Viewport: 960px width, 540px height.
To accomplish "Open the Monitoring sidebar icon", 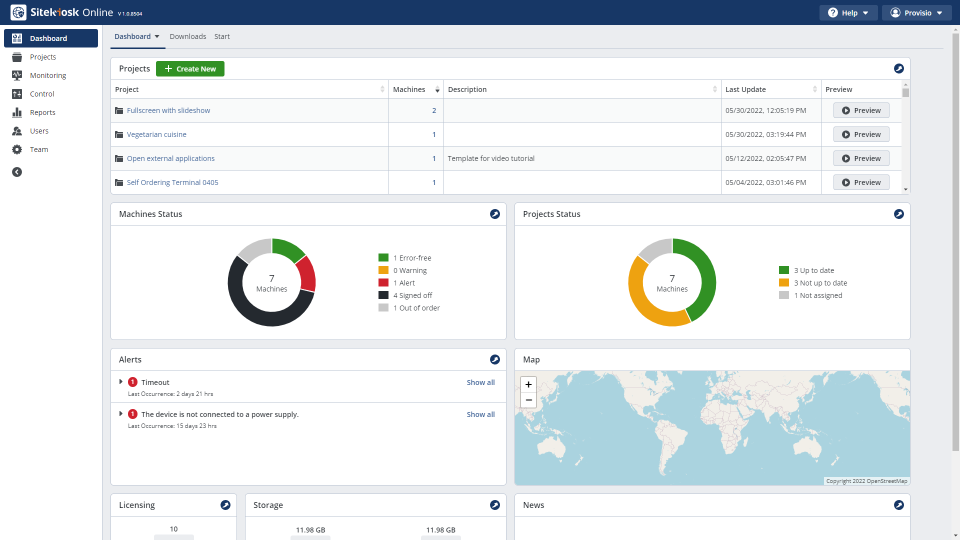I will pos(17,76).
